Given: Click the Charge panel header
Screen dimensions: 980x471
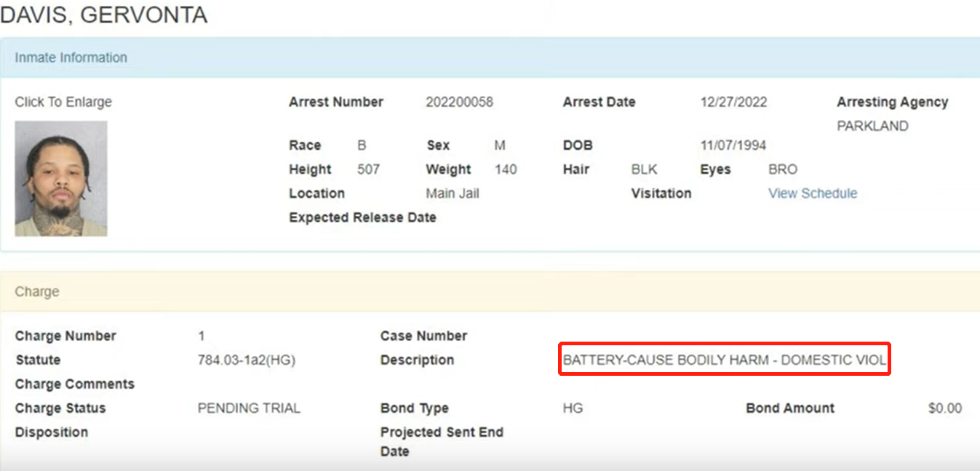Looking at the screenshot, I should (490, 291).
